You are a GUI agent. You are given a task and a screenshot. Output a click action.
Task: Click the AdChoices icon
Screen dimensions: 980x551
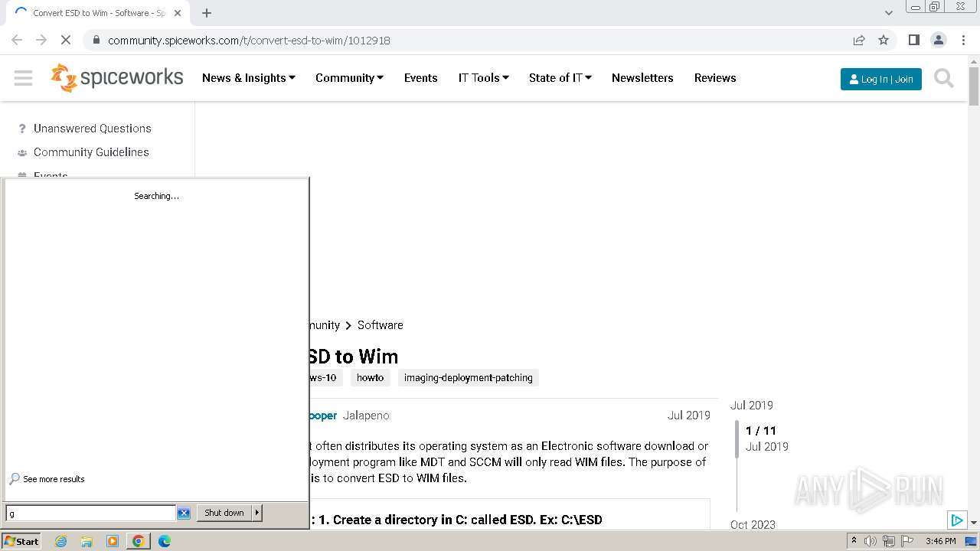957,520
